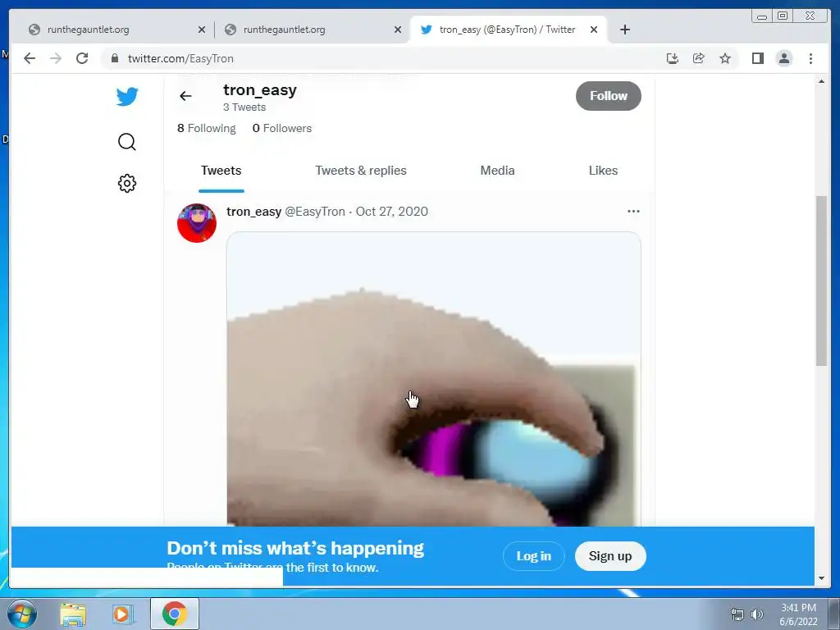This screenshot has width=840, height=630.
Task: Open the tweet dated Oct 27, 2020
Action: 391,212
